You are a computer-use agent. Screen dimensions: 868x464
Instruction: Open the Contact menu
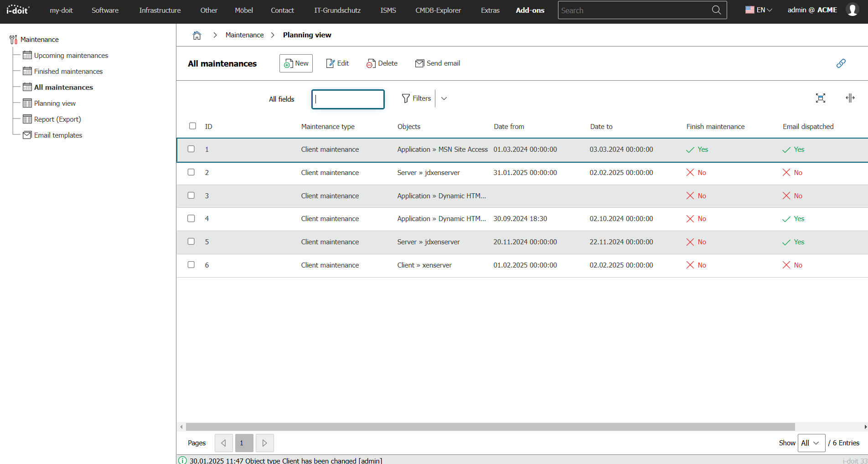(282, 10)
